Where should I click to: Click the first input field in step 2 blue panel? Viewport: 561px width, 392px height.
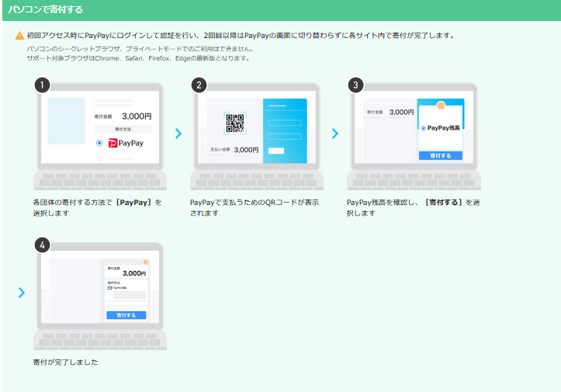285,123
